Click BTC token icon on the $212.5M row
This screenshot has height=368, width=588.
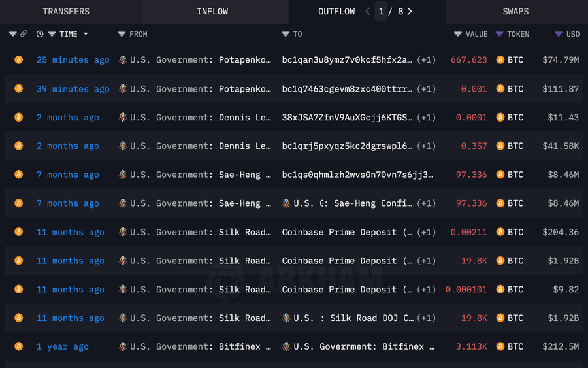500,346
